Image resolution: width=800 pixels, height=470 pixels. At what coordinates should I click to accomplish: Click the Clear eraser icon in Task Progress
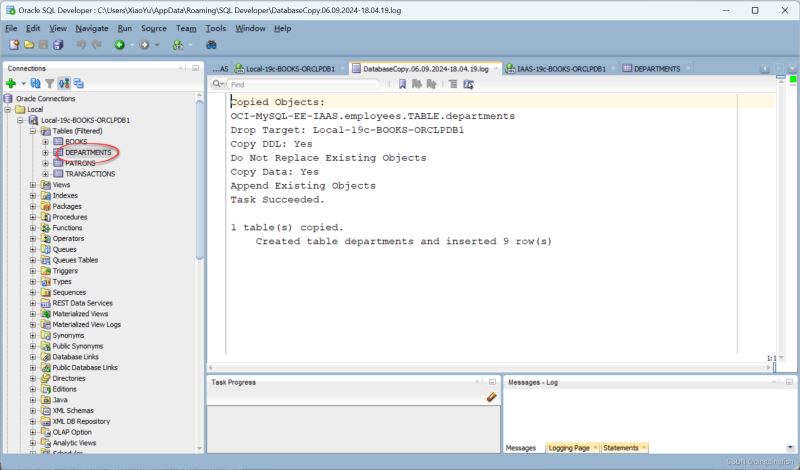point(491,397)
